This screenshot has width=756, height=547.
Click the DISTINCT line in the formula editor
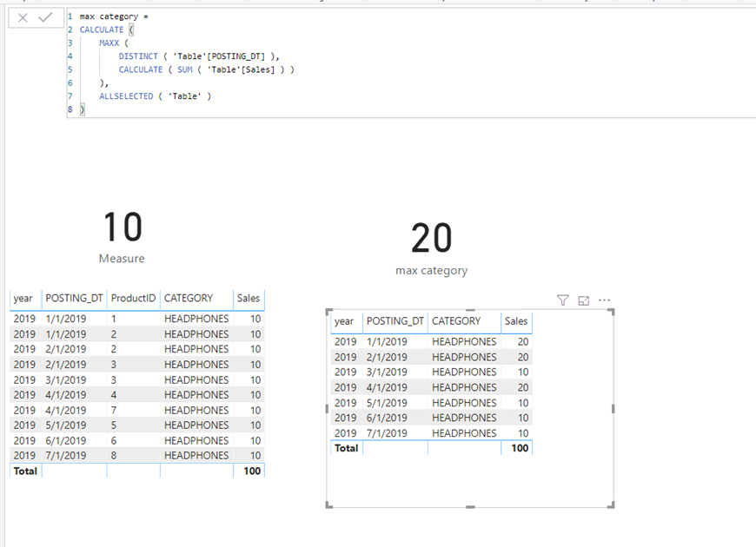point(191,56)
